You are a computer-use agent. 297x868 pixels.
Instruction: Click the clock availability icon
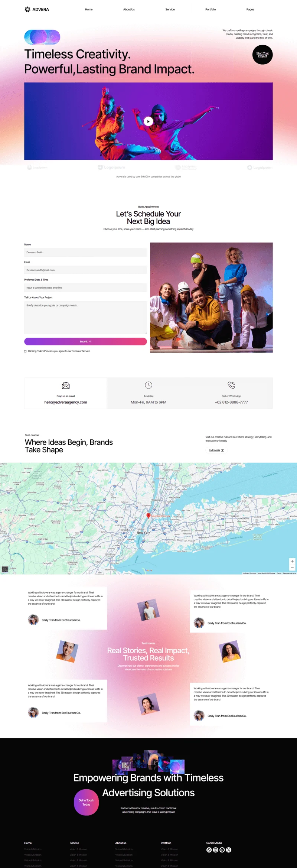tap(148, 385)
